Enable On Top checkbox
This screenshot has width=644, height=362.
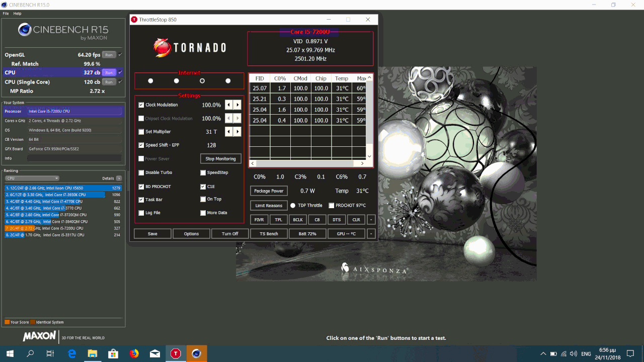(x=203, y=199)
